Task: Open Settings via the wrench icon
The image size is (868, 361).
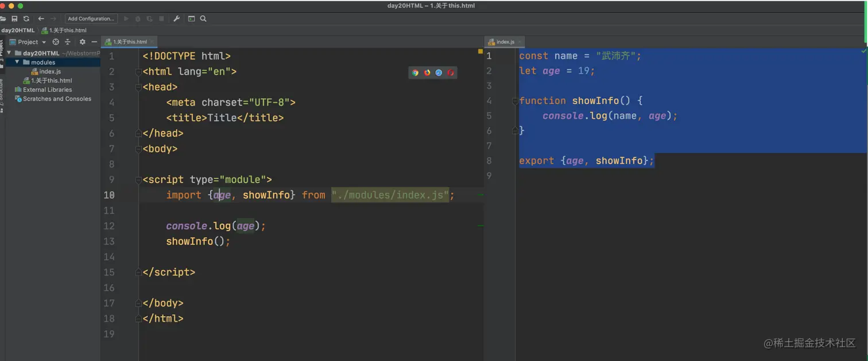Action: [177, 18]
